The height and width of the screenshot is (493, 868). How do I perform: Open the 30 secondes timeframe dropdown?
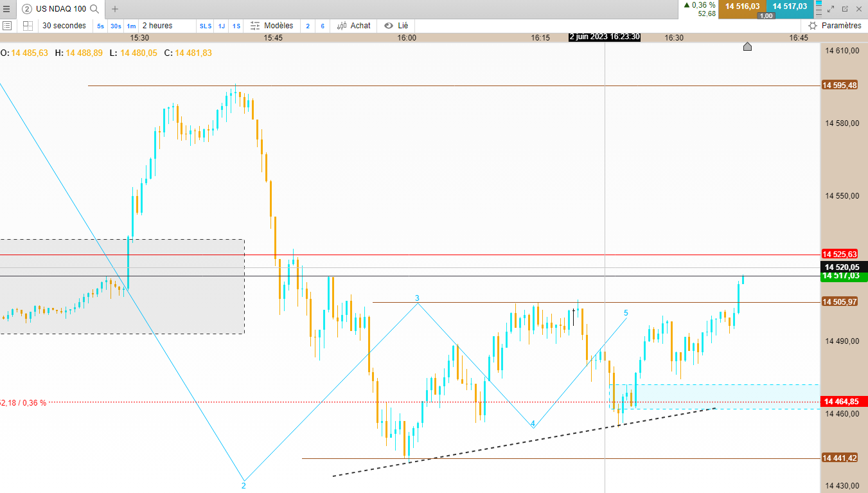64,26
